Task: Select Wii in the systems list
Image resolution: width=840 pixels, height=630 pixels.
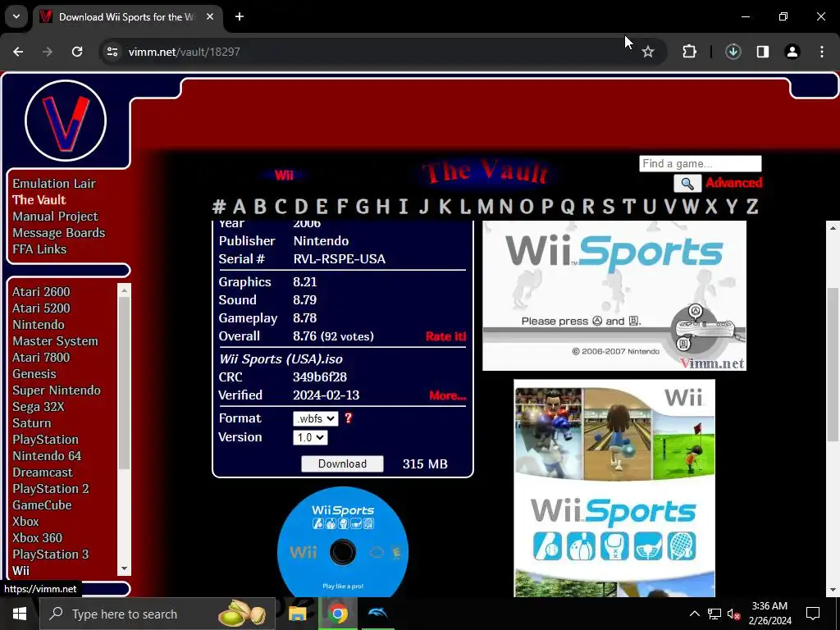Action: click(x=21, y=571)
